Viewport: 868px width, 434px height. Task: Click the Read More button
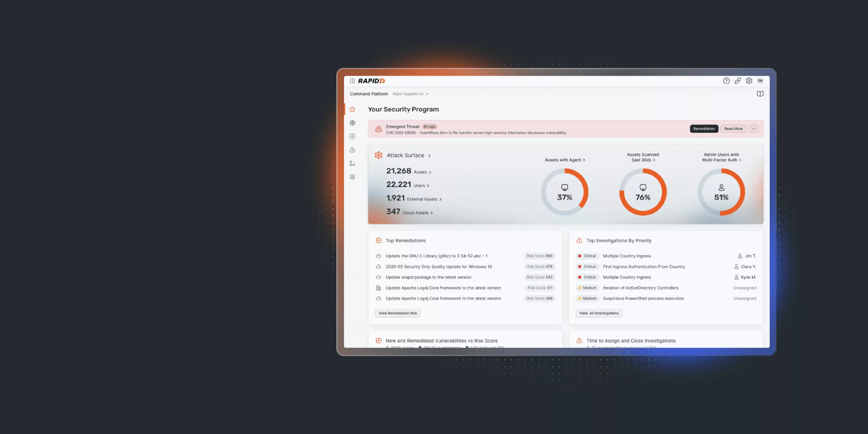(733, 129)
